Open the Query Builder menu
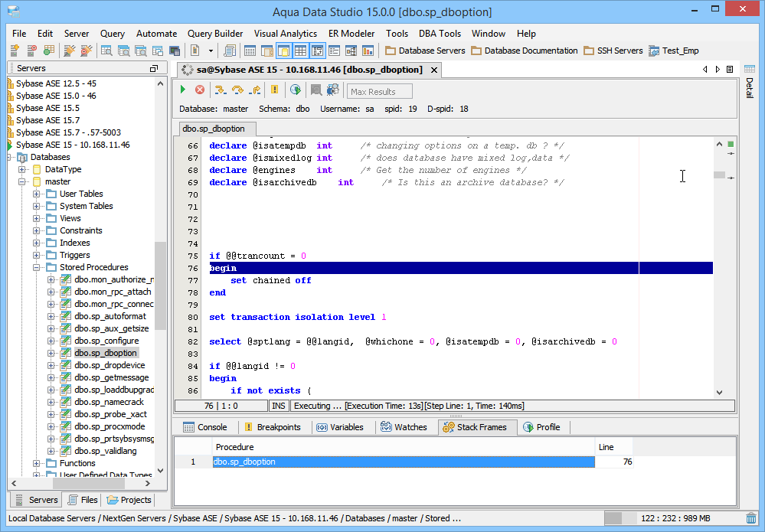 (x=215, y=34)
